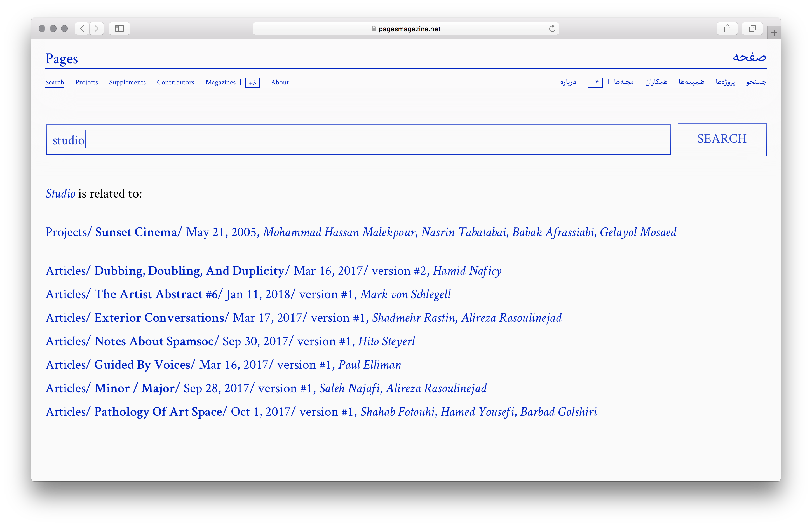Click the Persian site title صفحه
812x526 pixels.
pyautogui.click(x=749, y=57)
